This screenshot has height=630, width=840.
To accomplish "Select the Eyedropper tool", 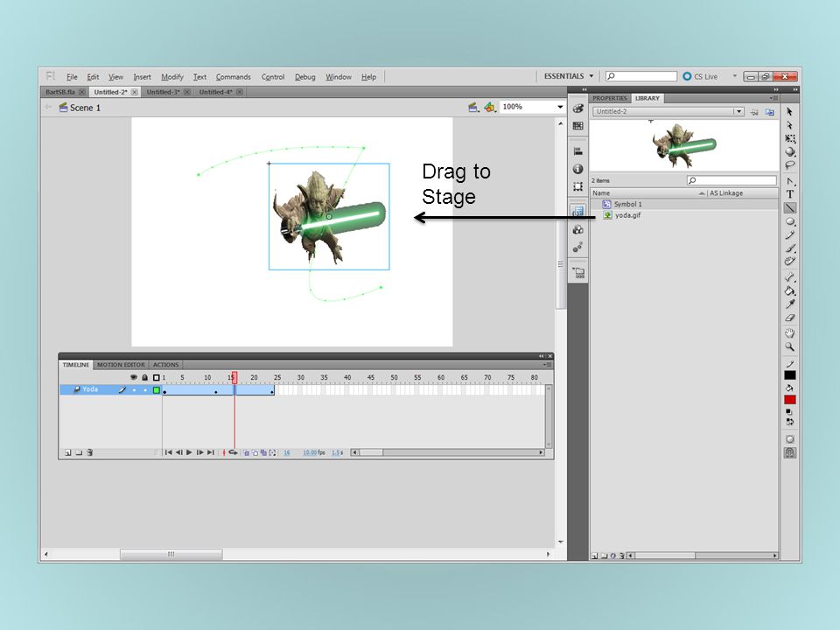I will click(x=789, y=304).
